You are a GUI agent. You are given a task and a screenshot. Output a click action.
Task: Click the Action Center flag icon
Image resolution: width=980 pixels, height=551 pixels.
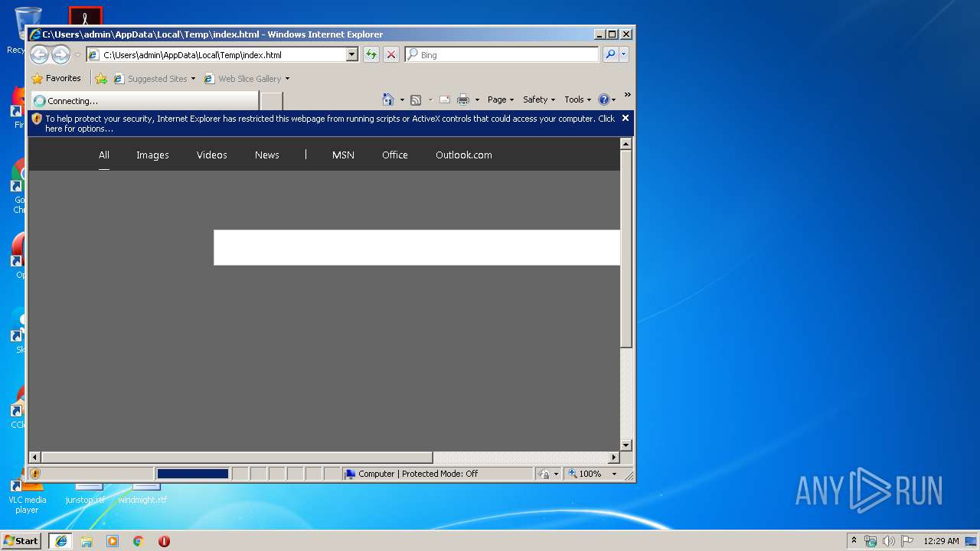coord(907,541)
